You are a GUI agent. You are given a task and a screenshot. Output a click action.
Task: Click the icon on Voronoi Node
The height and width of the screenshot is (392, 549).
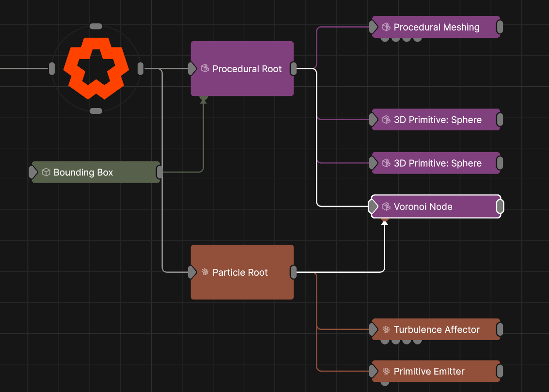point(386,206)
